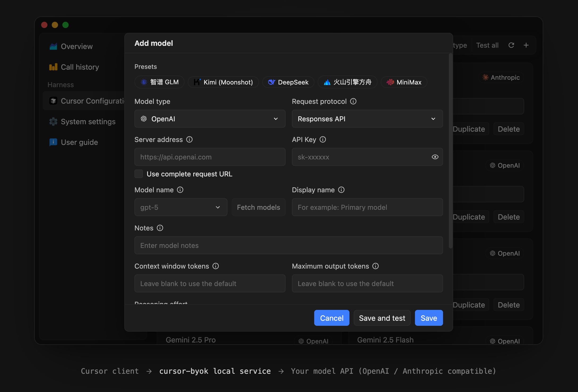Delete the model on the Anthropic card
The width and height of the screenshot is (578, 392).
click(x=509, y=129)
